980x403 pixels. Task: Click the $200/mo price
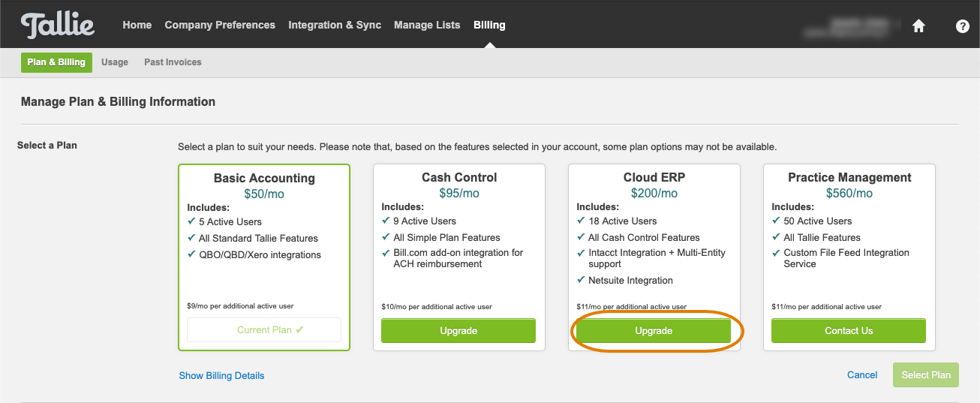[654, 194]
